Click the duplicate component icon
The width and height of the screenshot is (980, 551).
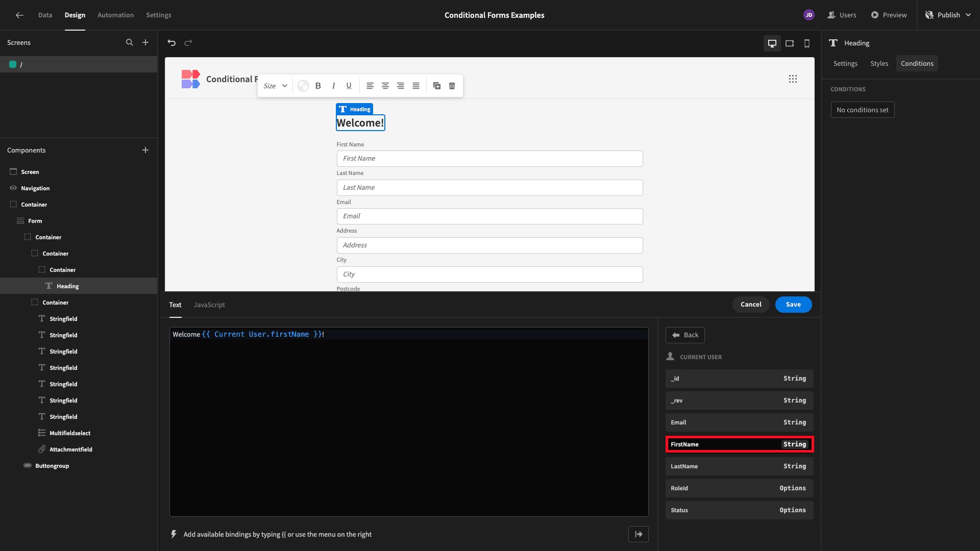click(x=437, y=85)
